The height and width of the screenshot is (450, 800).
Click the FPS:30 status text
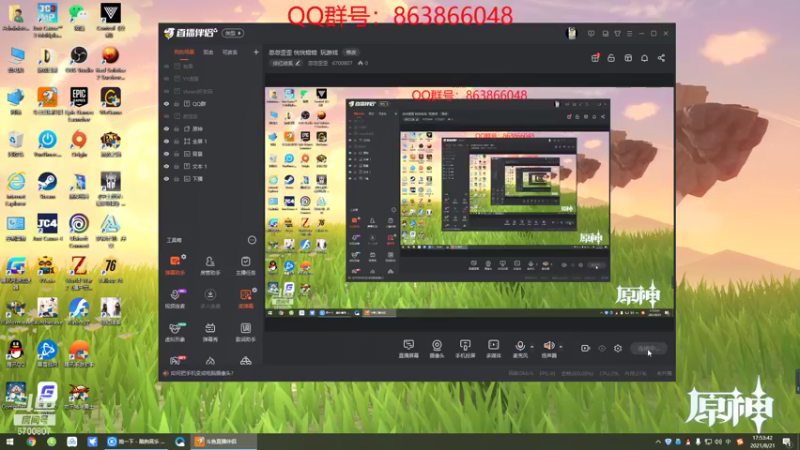point(547,373)
